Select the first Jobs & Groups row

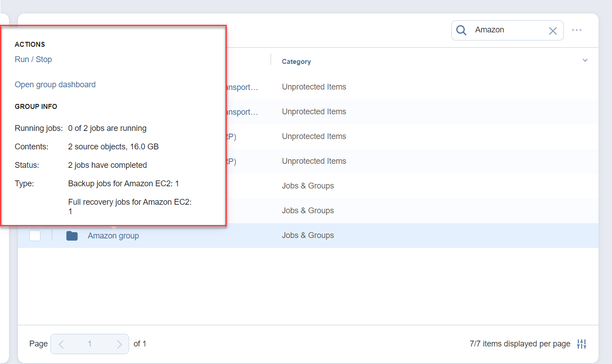(308, 186)
